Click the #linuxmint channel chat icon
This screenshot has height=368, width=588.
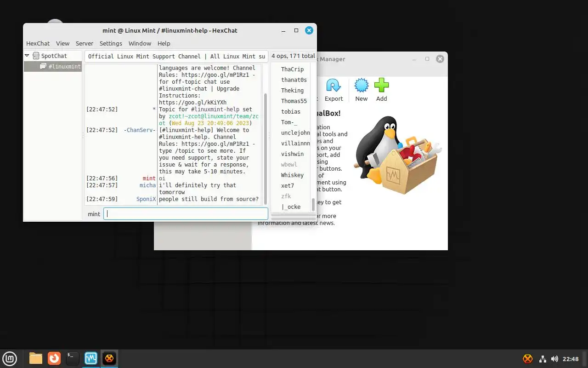pyautogui.click(x=43, y=66)
